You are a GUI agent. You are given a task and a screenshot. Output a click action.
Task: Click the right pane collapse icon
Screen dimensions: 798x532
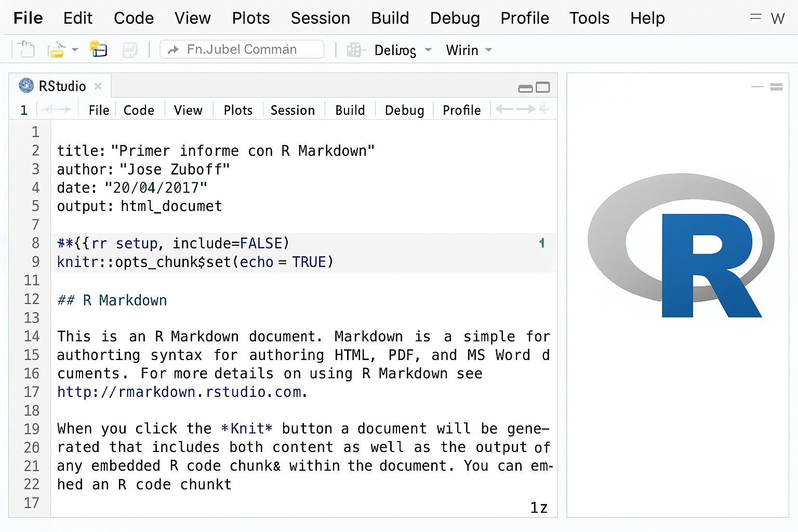point(757,87)
